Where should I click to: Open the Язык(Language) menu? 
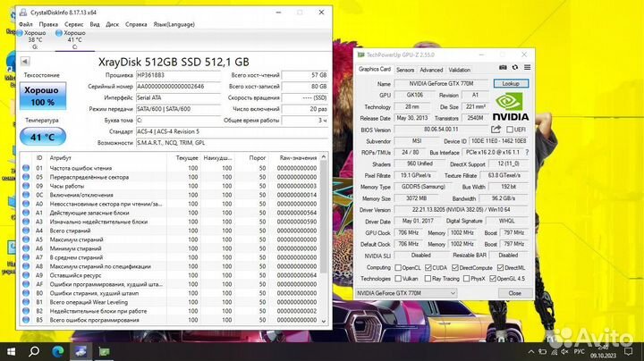(174, 24)
